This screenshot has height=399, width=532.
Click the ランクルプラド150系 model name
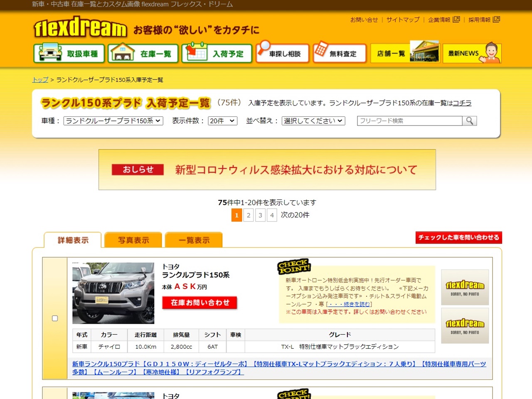(196, 275)
